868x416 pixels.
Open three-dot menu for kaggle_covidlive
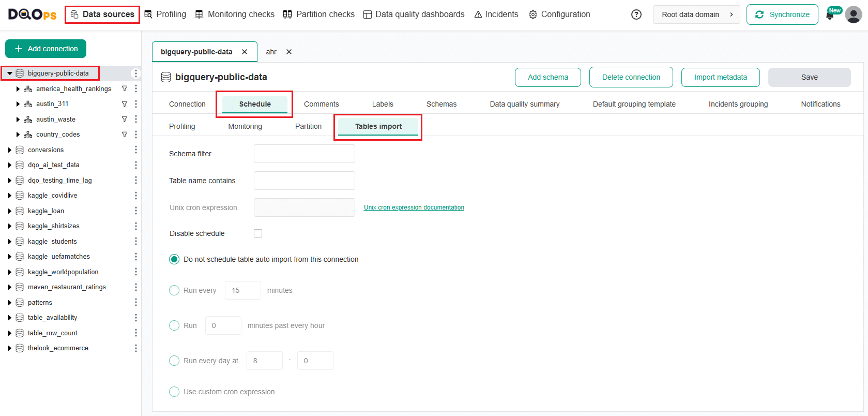pos(136,196)
